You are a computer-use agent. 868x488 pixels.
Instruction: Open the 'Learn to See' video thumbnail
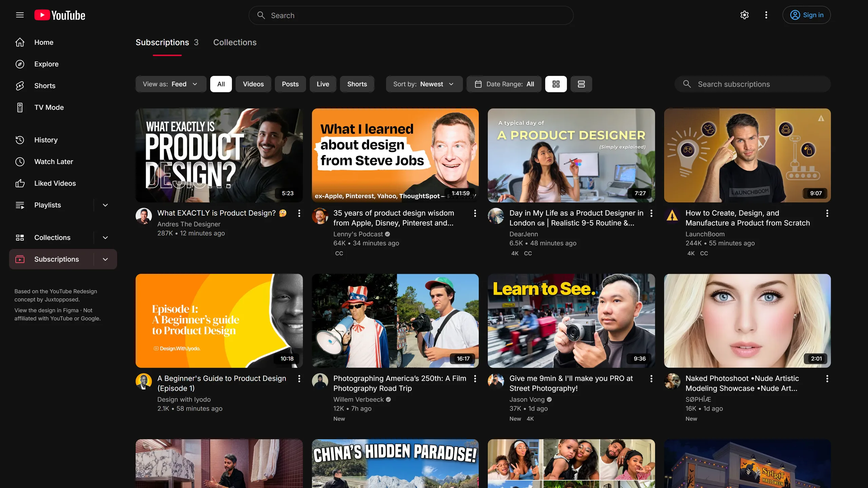571,321
